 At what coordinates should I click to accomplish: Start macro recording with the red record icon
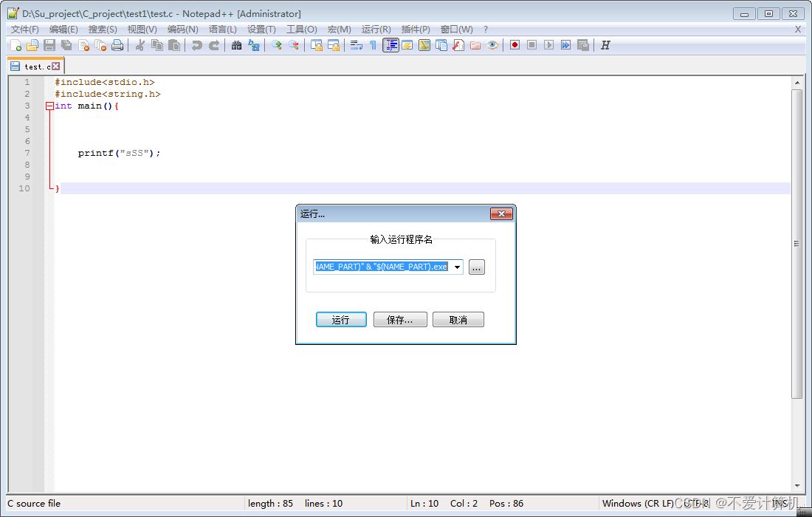click(x=515, y=45)
